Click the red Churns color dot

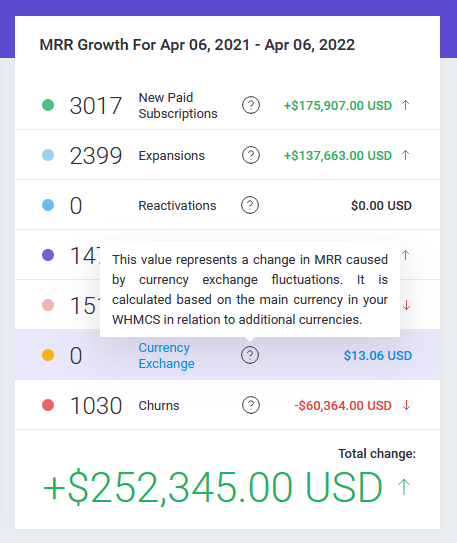(x=48, y=405)
